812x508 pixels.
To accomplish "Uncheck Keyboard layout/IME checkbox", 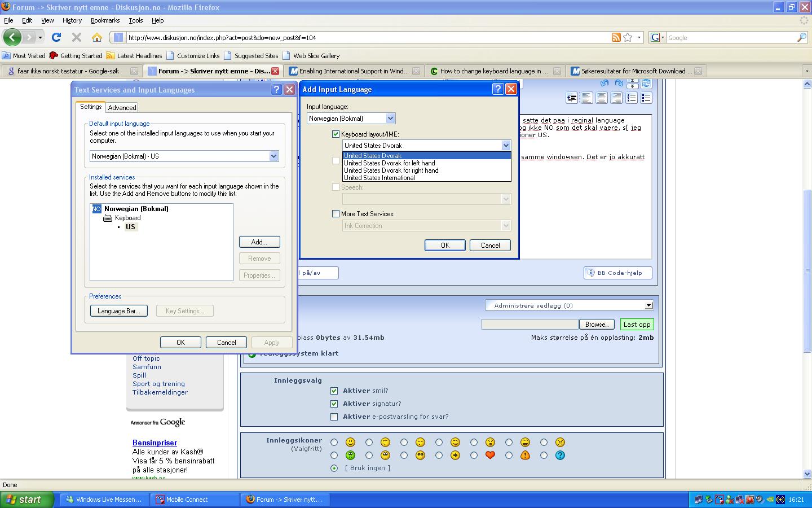I will tap(336, 134).
